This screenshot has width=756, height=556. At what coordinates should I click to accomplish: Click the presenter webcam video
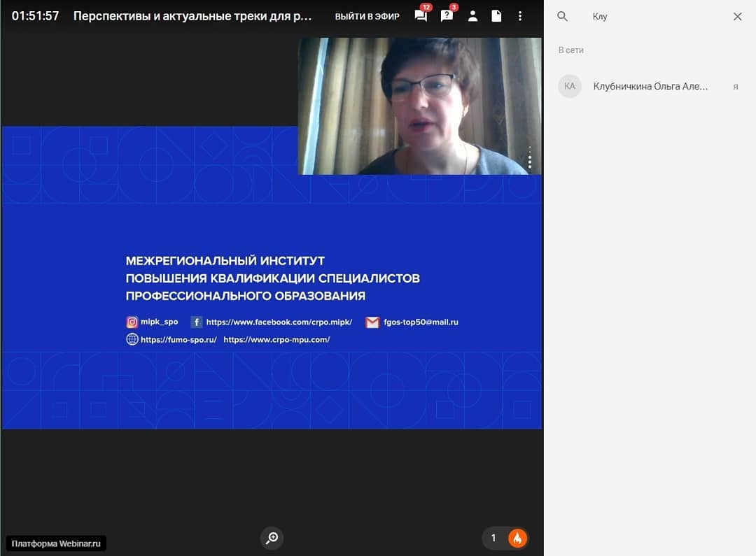419,106
